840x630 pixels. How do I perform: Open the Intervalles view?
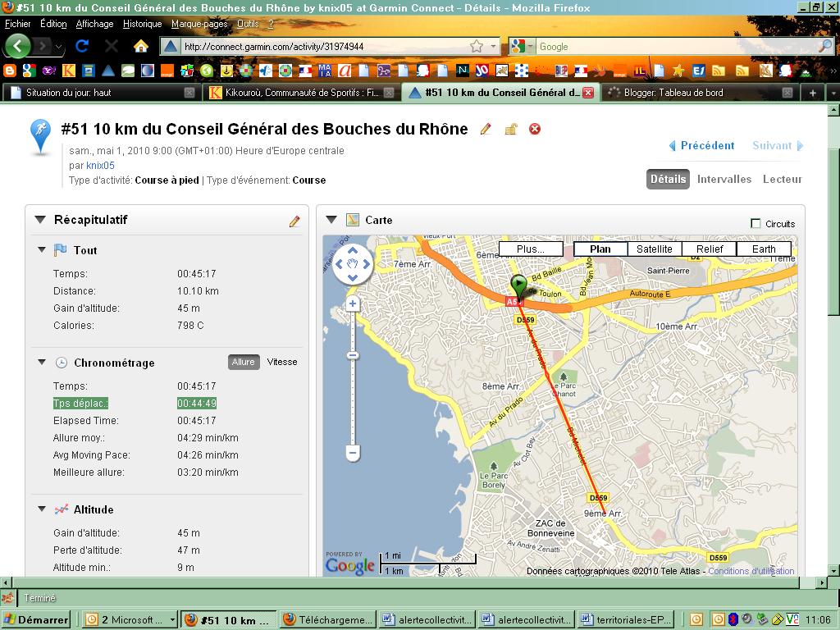tap(724, 180)
